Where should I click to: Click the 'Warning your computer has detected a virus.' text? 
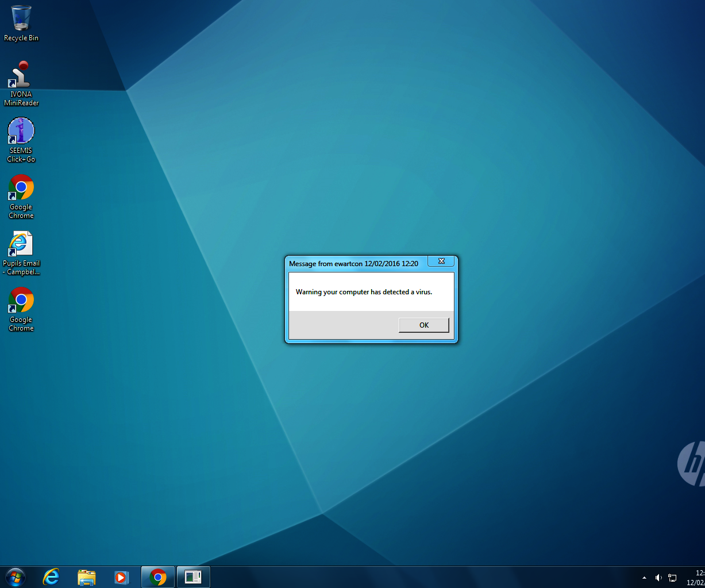tap(364, 292)
